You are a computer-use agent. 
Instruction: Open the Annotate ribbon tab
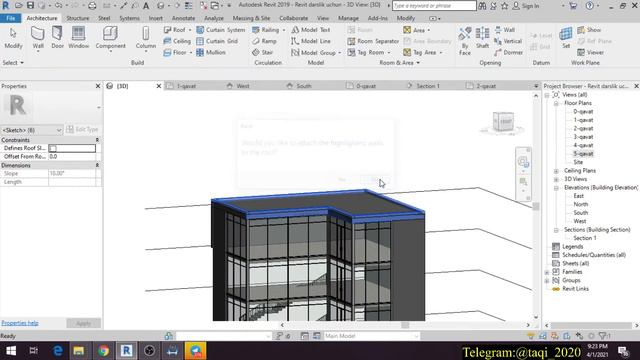coord(183,18)
